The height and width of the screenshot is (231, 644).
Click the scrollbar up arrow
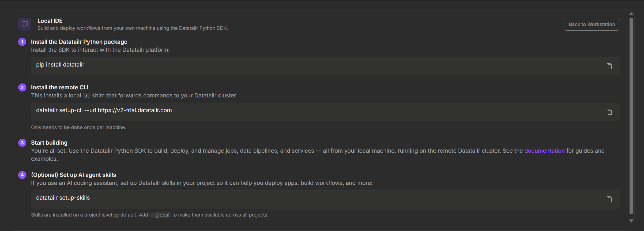point(631,14)
